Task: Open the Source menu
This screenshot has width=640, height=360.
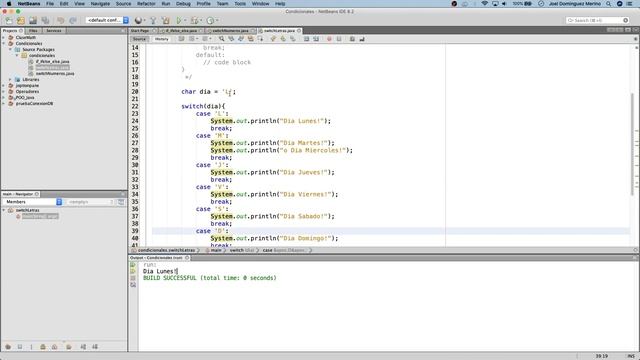Action: 123,4
